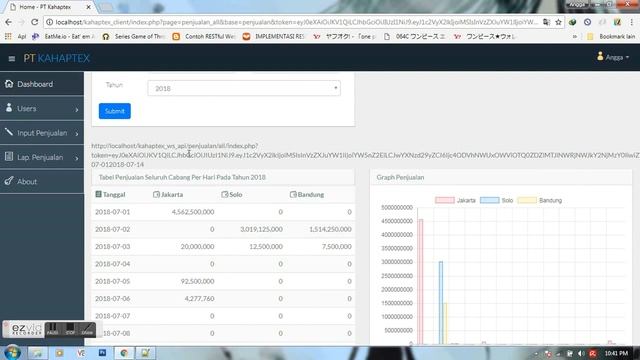Image resolution: width=640 pixels, height=360 pixels.
Task: Click the blue Solo bar in graph
Action: point(441,303)
